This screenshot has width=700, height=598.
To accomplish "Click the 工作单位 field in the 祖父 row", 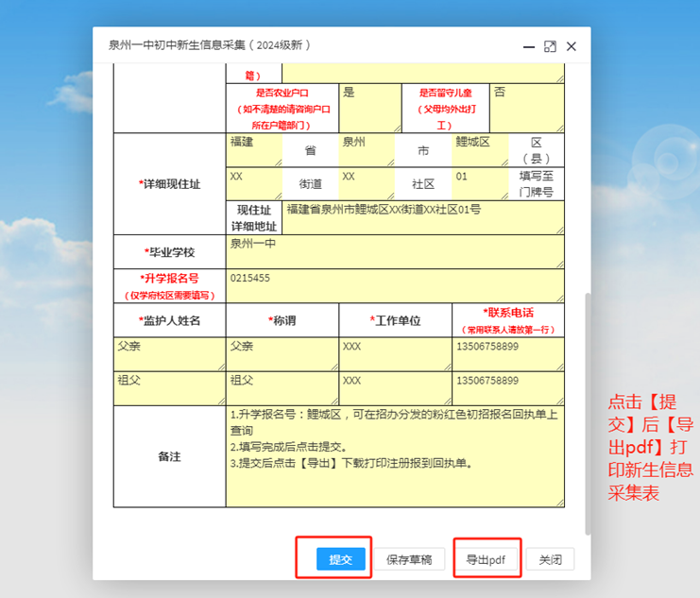I will pyautogui.click(x=394, y=387).
